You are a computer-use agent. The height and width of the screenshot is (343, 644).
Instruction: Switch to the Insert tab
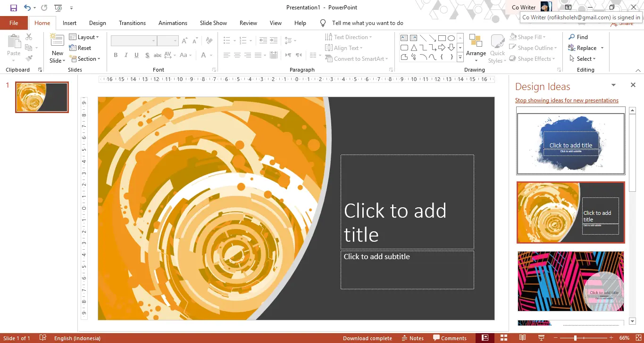(x=69, y=23)
